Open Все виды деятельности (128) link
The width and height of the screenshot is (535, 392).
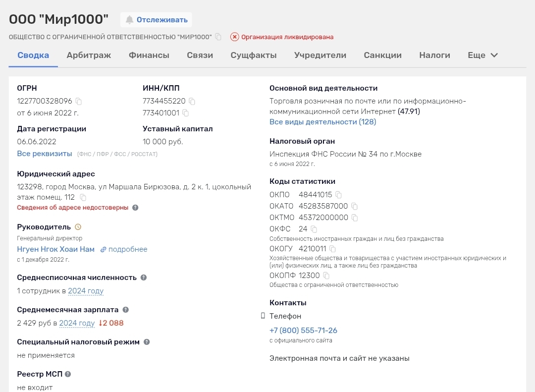point(322,122)
